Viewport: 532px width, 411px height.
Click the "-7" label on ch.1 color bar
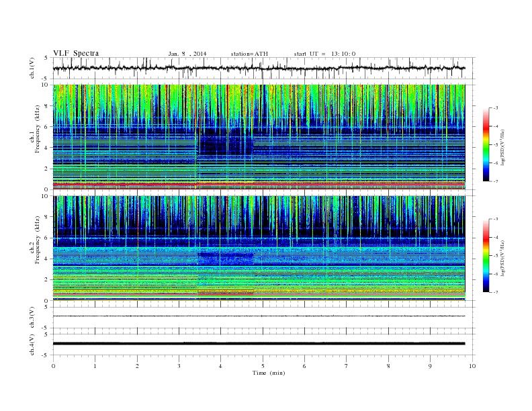click(496, 181)
